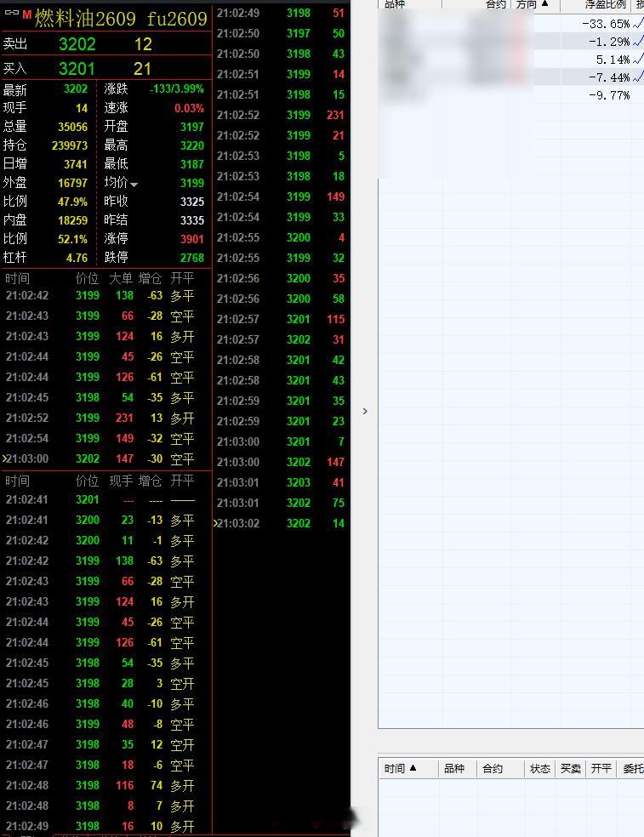Click the 最低 price 3187
This screenshot has height=837, width=644.
(191, 164)
